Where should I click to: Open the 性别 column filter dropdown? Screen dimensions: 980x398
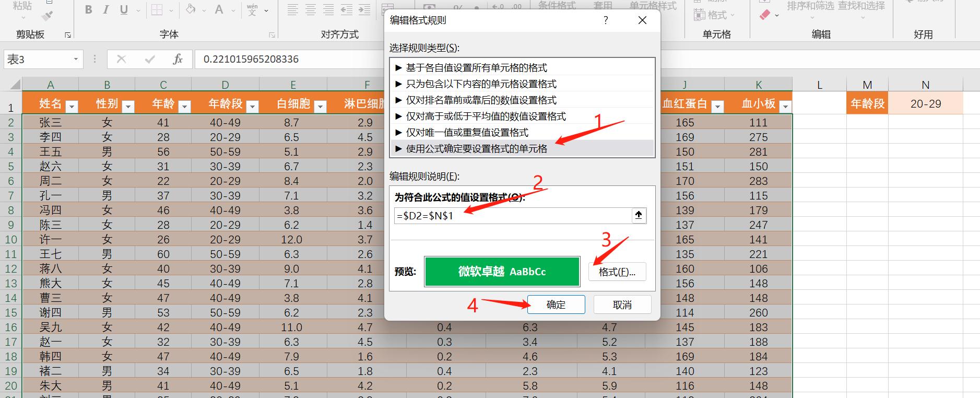pyautogui.click(x=128, y=107)
